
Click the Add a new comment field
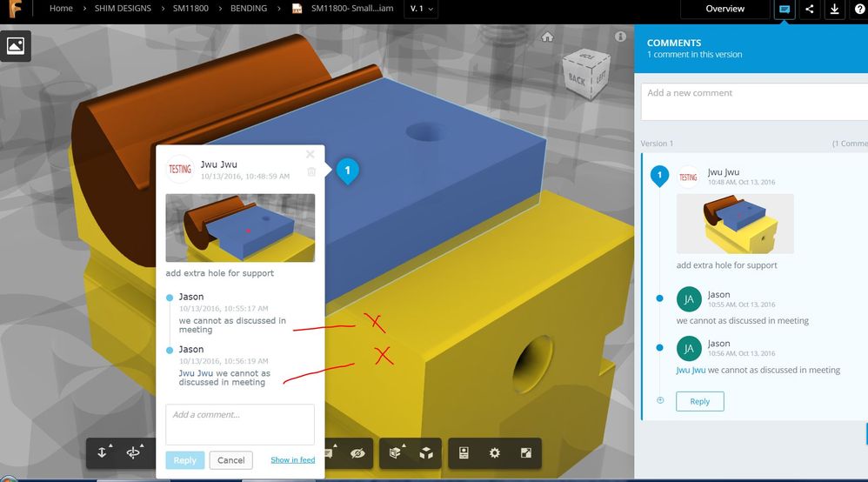coord(754,102)
